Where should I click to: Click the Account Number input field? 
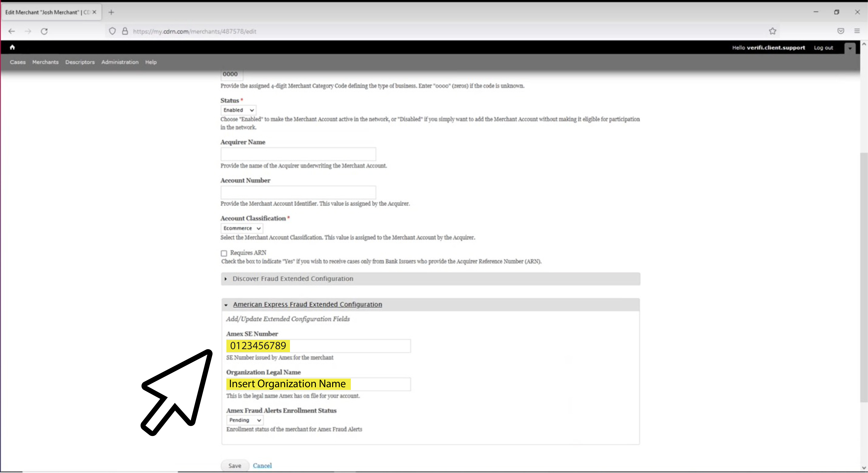298,192
